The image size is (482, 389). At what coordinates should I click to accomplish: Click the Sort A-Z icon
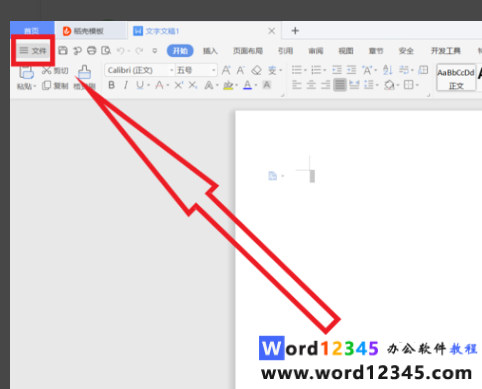(387, 70)
